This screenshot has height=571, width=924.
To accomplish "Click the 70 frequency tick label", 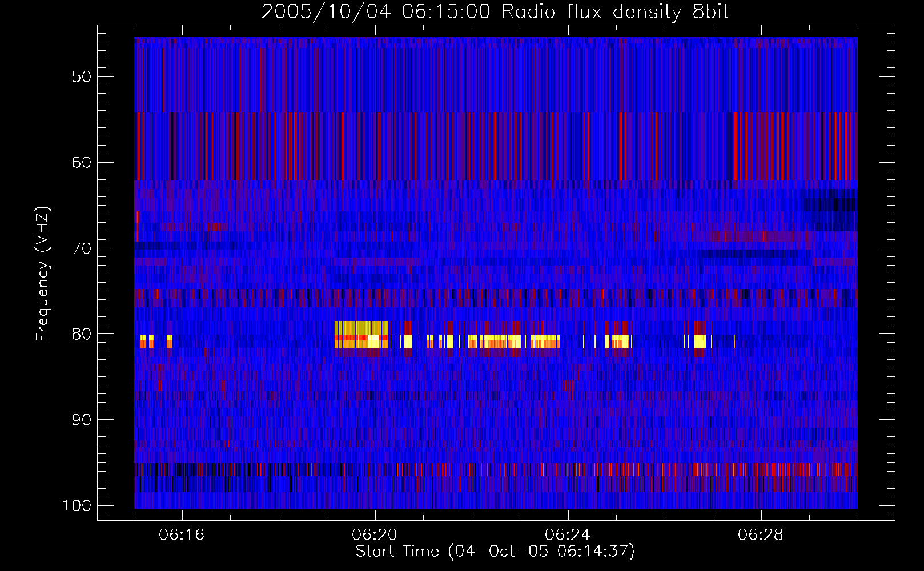I will [82, 248].
